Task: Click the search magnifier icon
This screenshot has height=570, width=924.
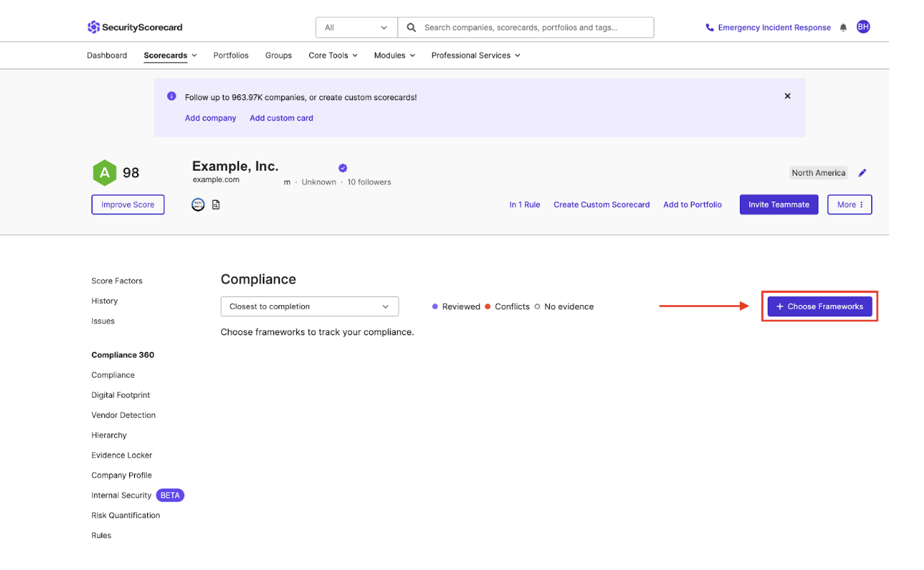Action: click(411, 28)
